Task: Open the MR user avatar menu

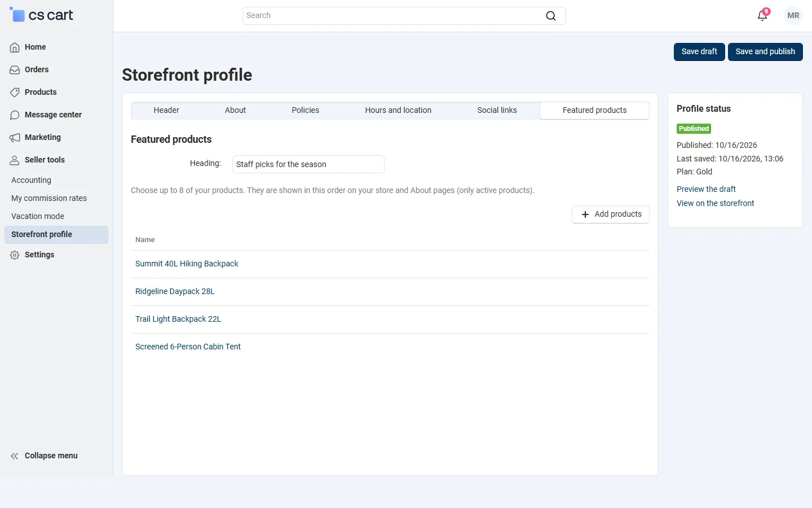Action: [x=793, y=16]
